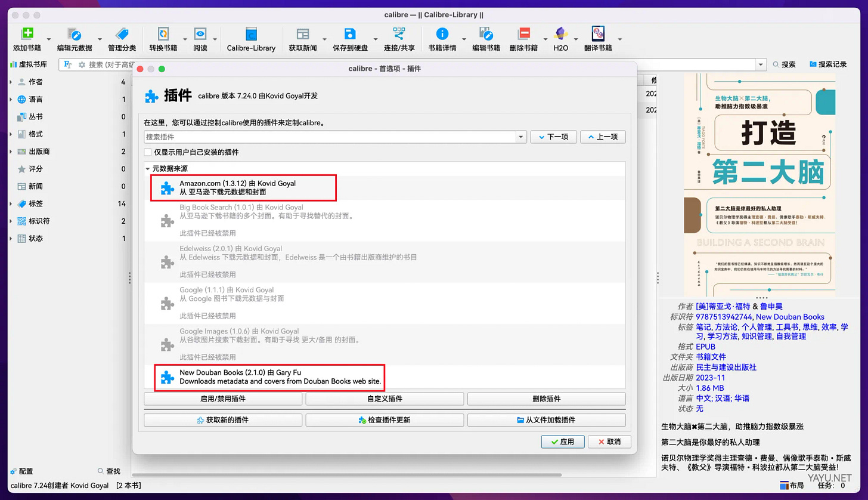Click 获取新的插件 button
Viewport: 868px width, 500px height.
(x=223, y=420)
